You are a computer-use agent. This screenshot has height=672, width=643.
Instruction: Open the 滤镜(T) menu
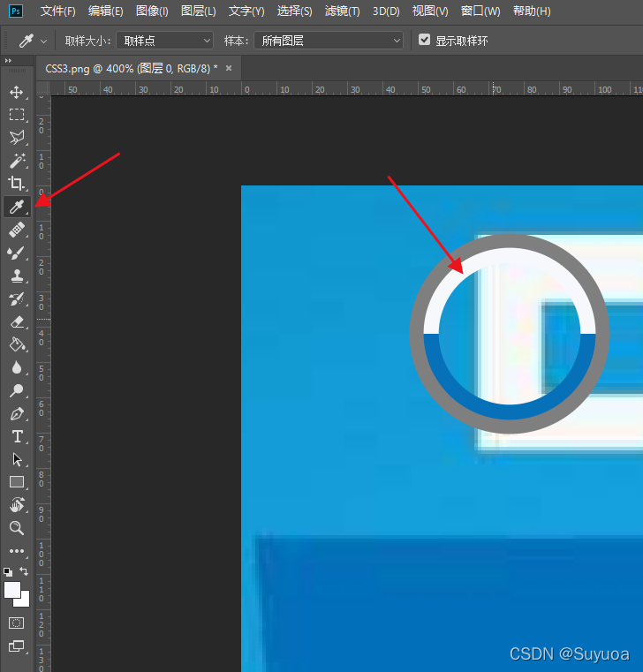point(342,11)
